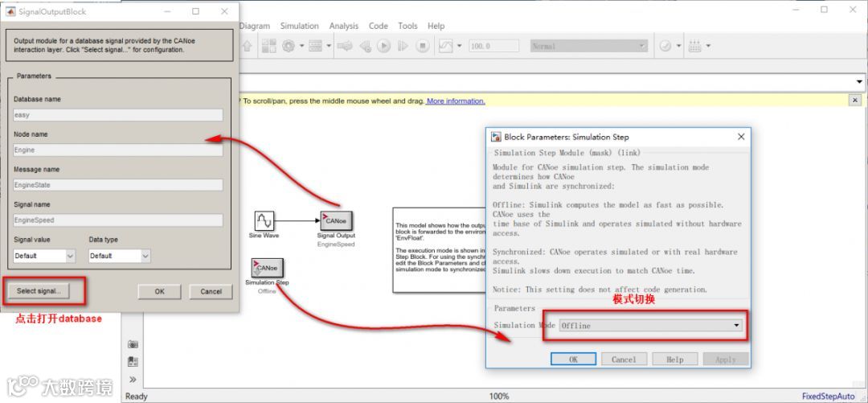
Task: Select the Sine Wave block
Action: pyautogui.click(x=264, y=220)
